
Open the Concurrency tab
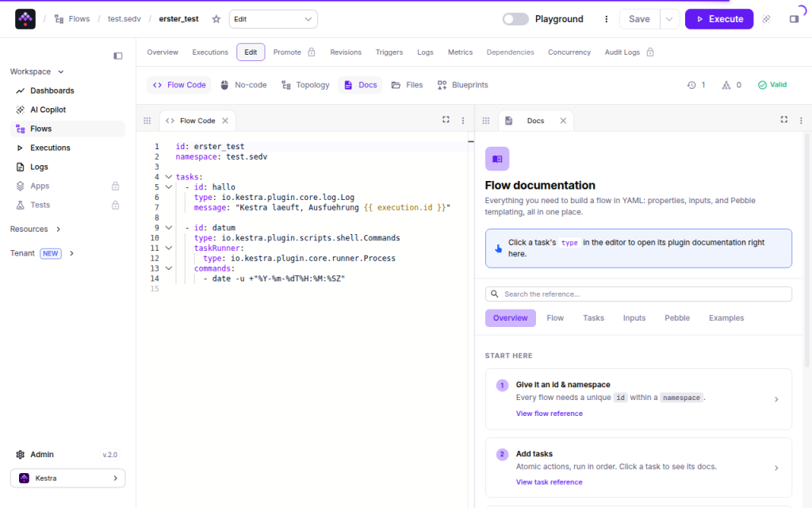tap(569, 52)
